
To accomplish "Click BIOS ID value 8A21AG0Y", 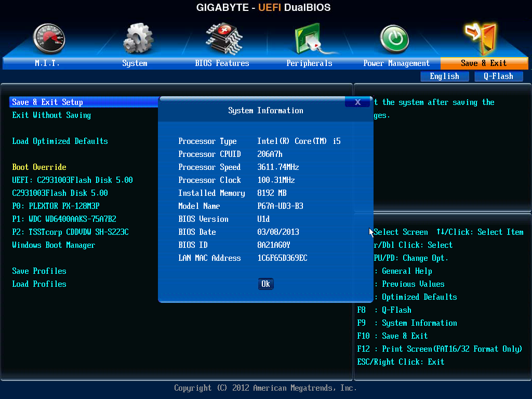I will click(274, 245).
